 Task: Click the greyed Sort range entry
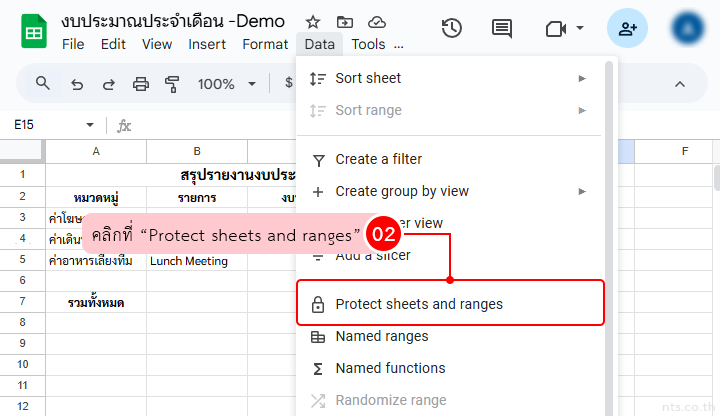tap(450, 110)
